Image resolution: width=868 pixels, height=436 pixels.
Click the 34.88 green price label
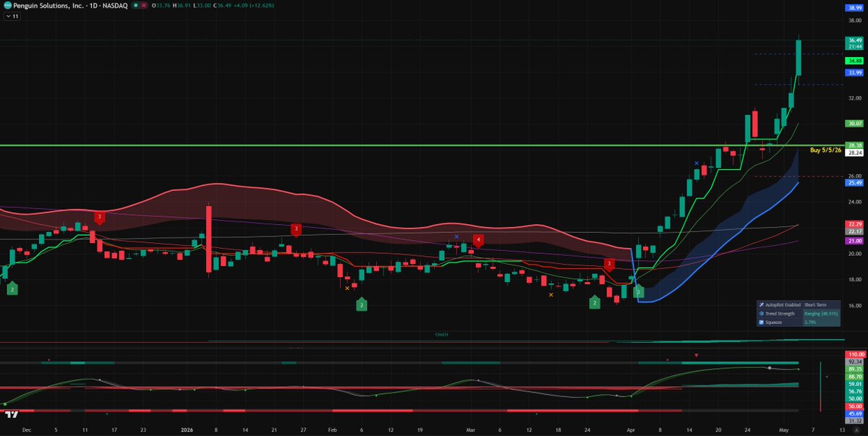click(854, 61)
